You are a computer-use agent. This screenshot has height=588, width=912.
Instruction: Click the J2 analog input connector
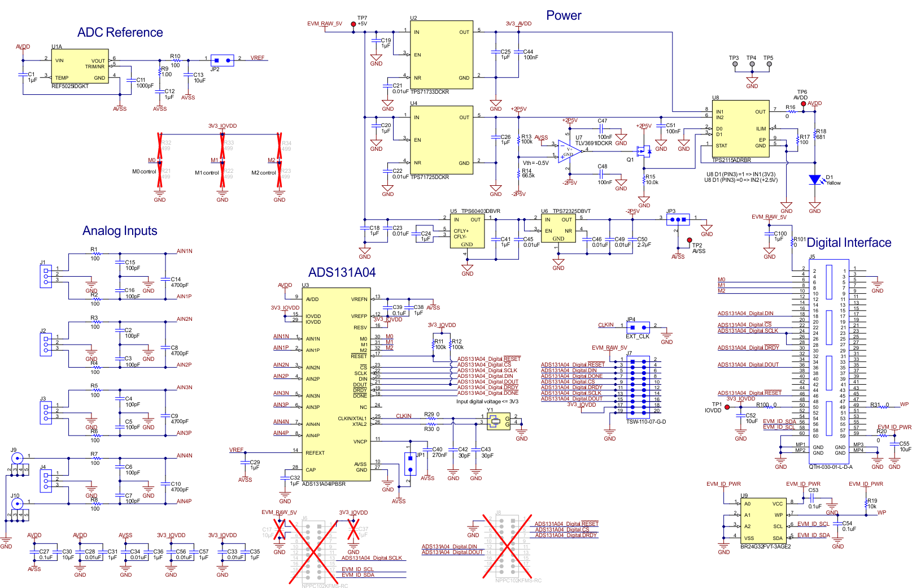tap(45, 345)
